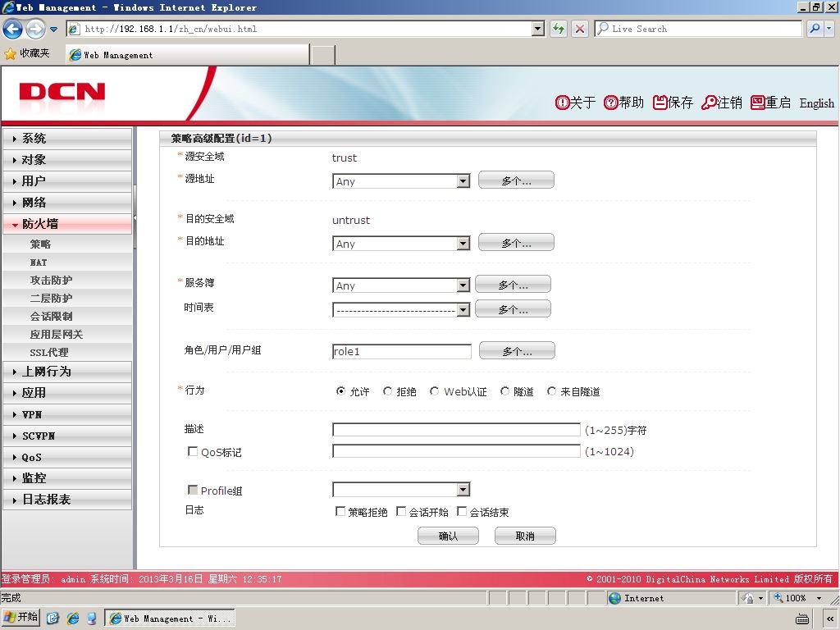
Task: Collapse the 防火墙 (Firewall) menu
Action: (x=67, y=224)
